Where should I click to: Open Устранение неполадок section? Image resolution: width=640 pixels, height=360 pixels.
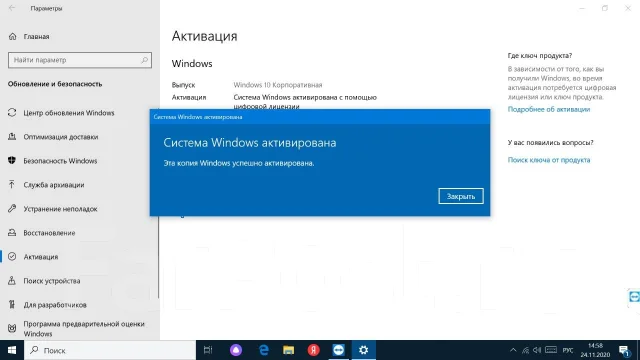60,209
